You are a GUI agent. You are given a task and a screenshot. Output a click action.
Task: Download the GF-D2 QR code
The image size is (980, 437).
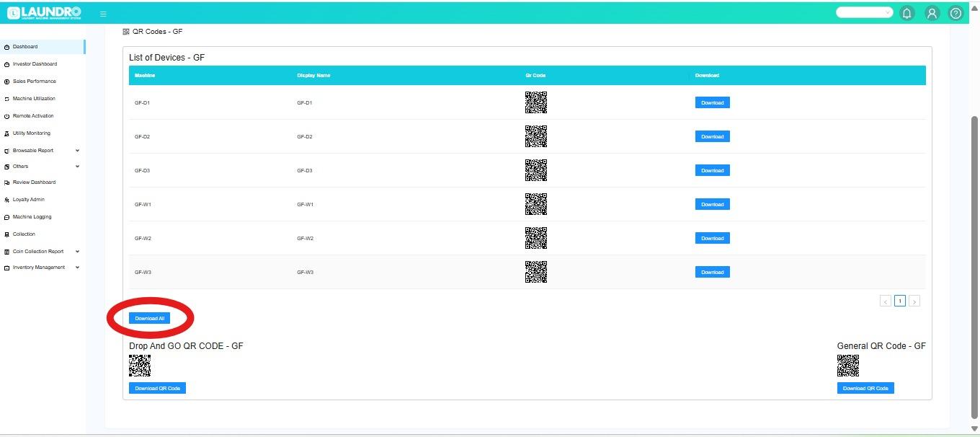[712, 136]
